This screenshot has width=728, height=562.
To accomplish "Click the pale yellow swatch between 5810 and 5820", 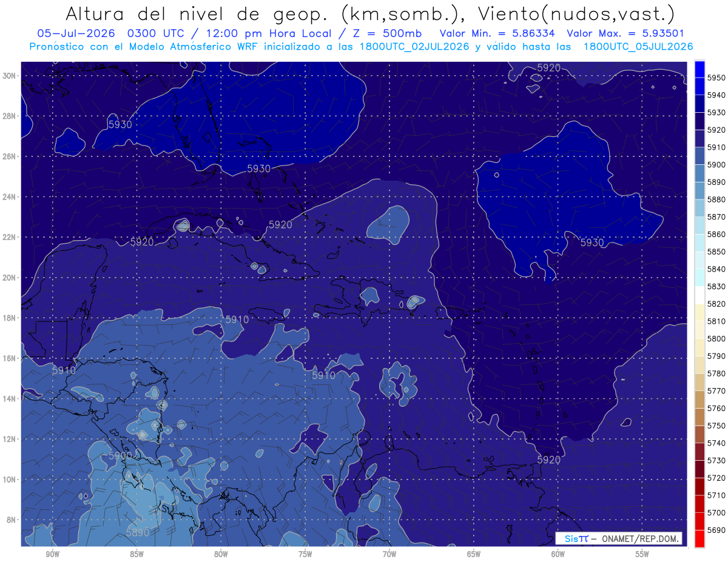I will (x=699, y=313).
